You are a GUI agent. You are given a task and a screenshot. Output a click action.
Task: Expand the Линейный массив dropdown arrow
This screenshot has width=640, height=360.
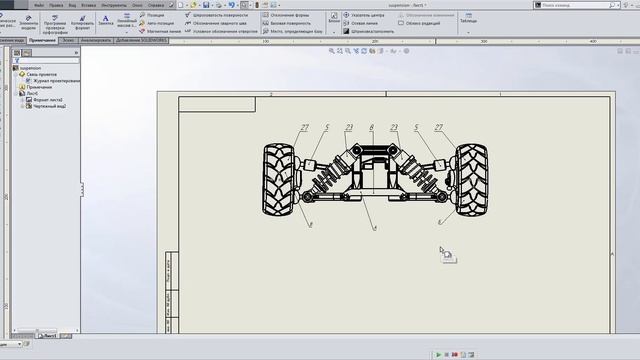point(127,32)
